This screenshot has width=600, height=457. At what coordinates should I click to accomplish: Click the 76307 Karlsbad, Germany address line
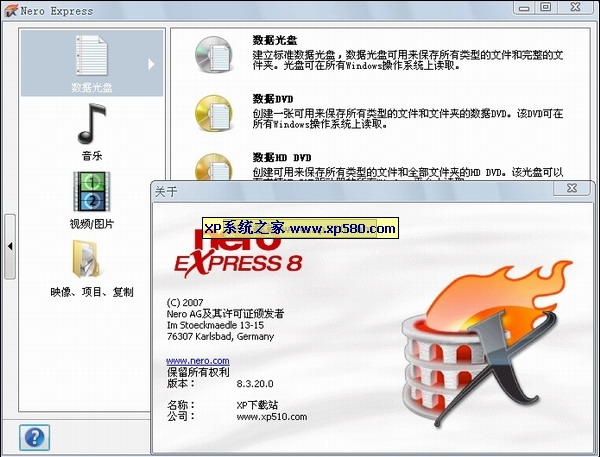tap(220, 336)
